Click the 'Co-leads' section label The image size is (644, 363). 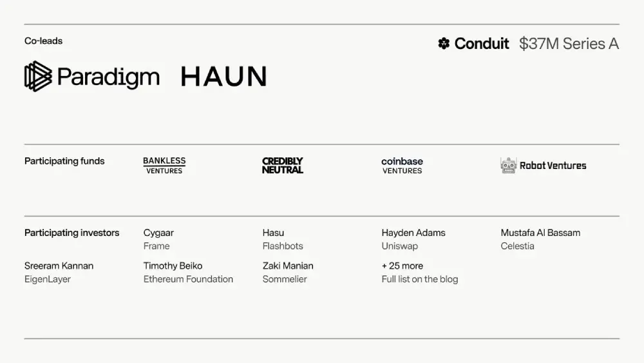click(x=43, y=41)
